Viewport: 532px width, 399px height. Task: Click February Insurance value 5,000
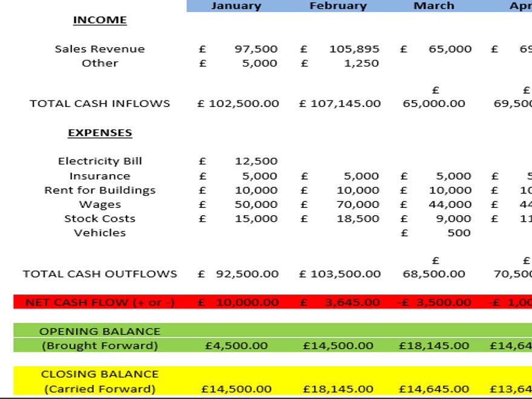[x=361, y=176]
